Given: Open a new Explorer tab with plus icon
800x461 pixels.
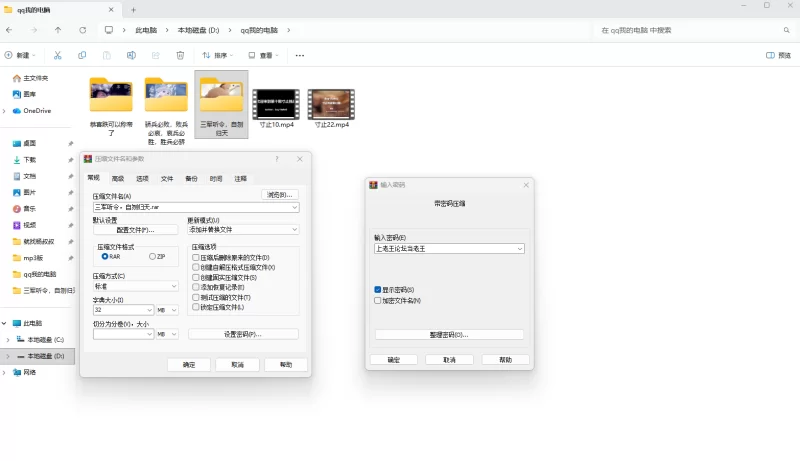Looking at the screenshot, I should [x=133, y=10].
